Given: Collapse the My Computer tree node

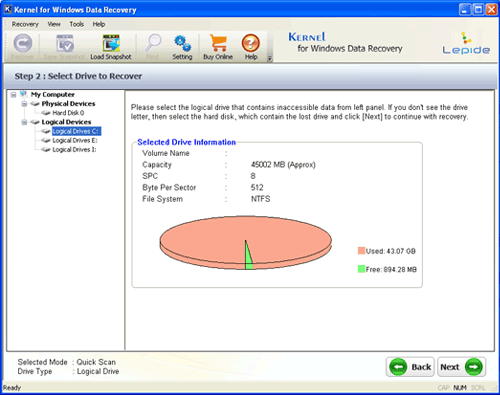Looking at the screenshot, I should [x=13, y=95].
